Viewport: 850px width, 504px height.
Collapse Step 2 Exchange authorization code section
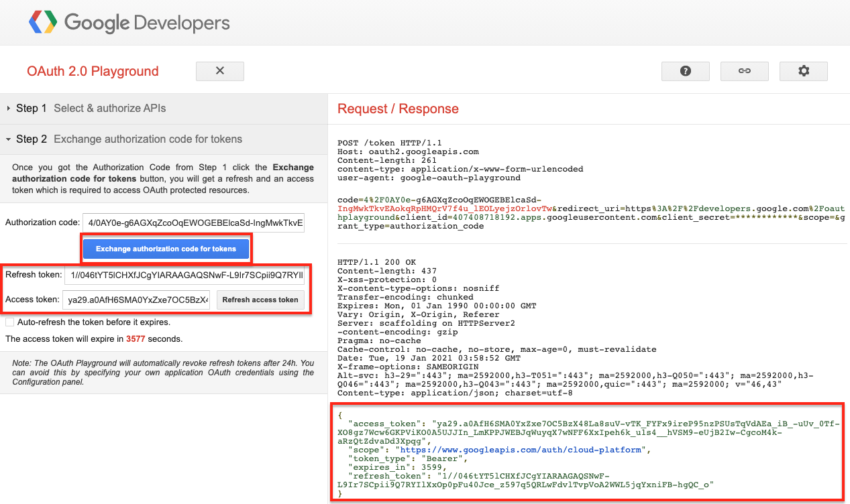click(x=164, y=139)
